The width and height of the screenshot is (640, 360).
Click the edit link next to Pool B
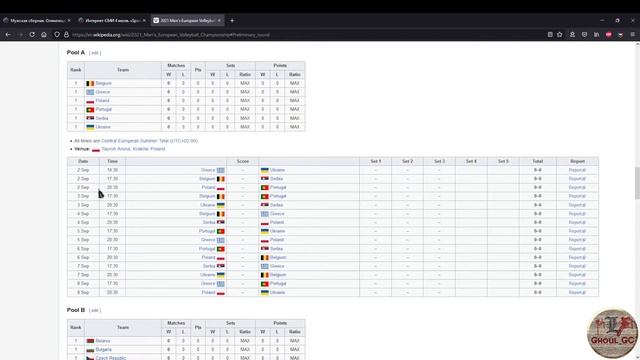click(x=95, y=310)
